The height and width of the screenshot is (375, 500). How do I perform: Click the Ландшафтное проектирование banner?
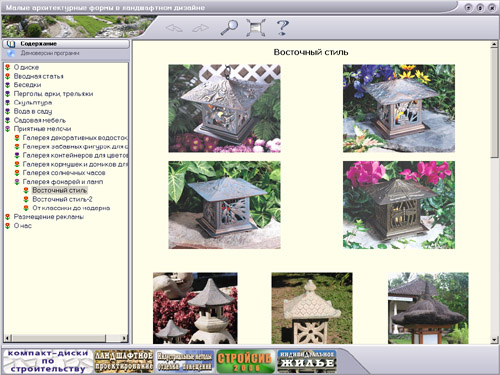(124, 361)
